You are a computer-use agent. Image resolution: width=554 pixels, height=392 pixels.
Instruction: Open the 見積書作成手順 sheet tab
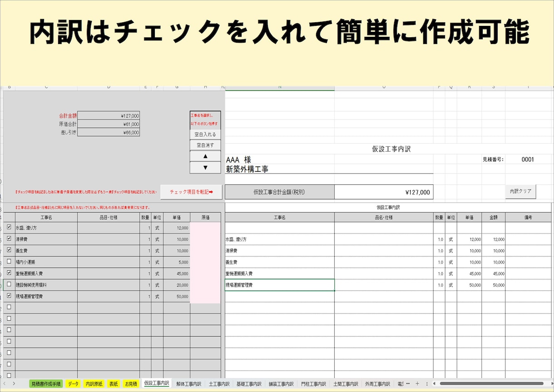46,384
